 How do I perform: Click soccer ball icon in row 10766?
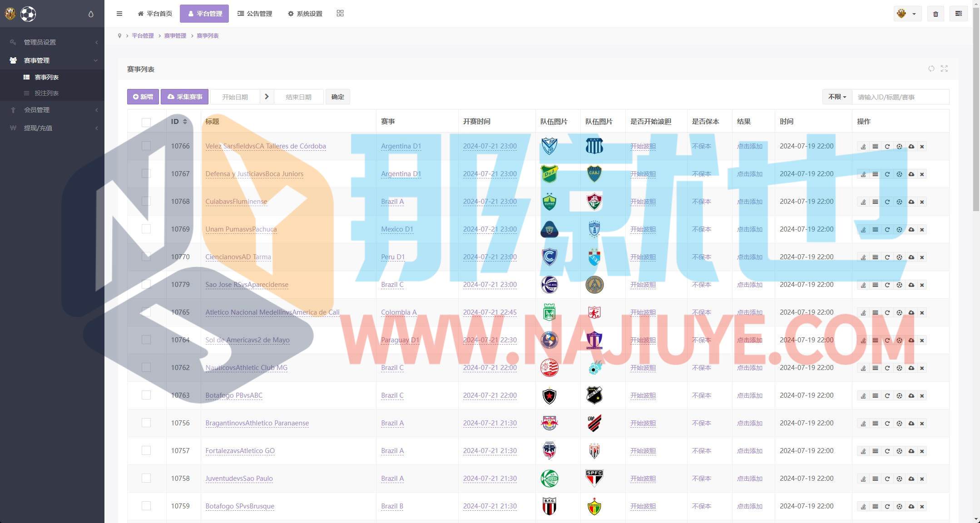899,147
